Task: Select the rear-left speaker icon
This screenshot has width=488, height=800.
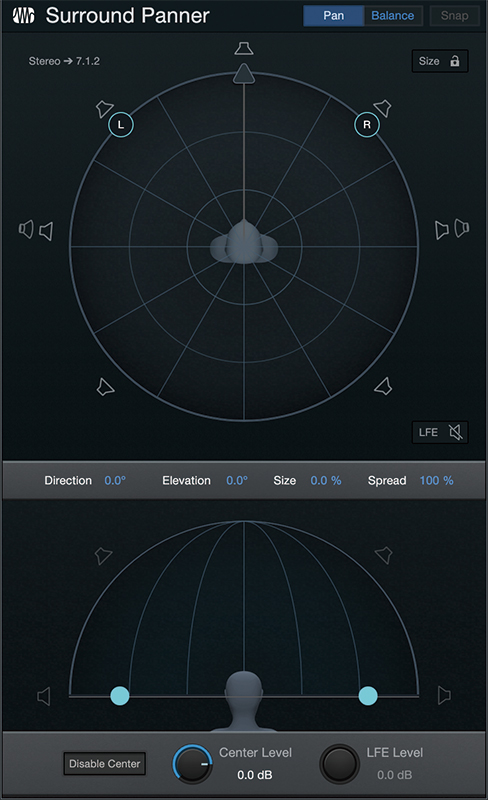Action: click(105, 387)
